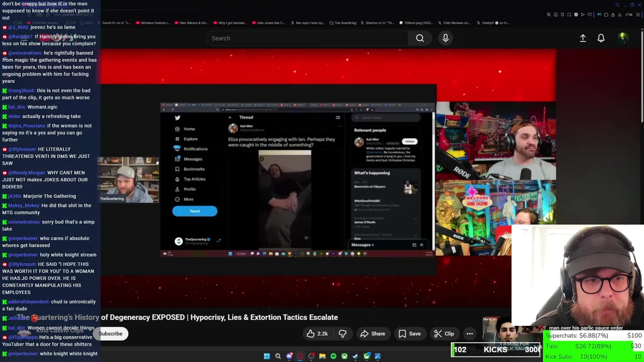
Task: Click chat message from Mokey_Mokey
Action: point(47,209)
